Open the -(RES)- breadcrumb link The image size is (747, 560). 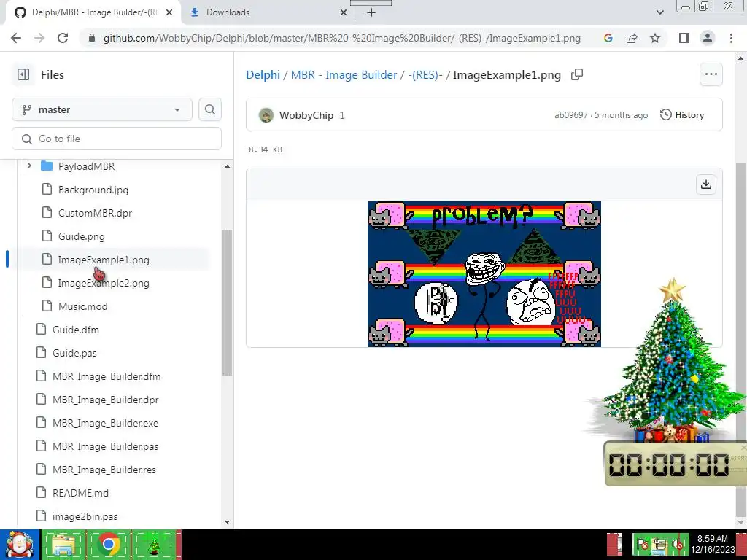coord(425,75)
